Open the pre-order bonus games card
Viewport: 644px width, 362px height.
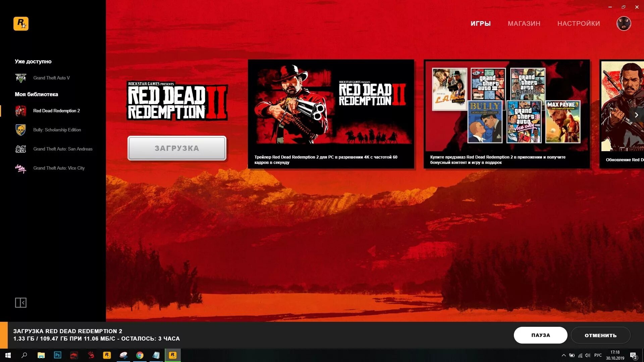507,114
